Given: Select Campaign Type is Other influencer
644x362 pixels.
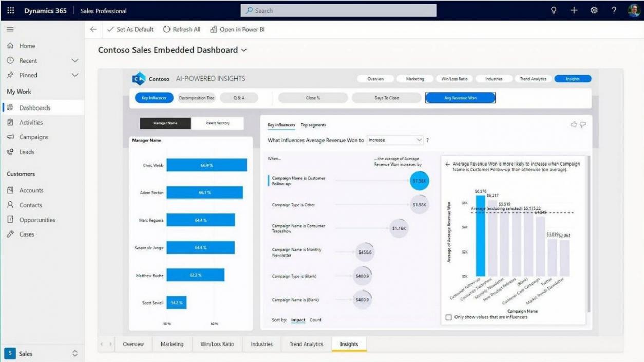Looking at the screenshot, I should (293, 205).
